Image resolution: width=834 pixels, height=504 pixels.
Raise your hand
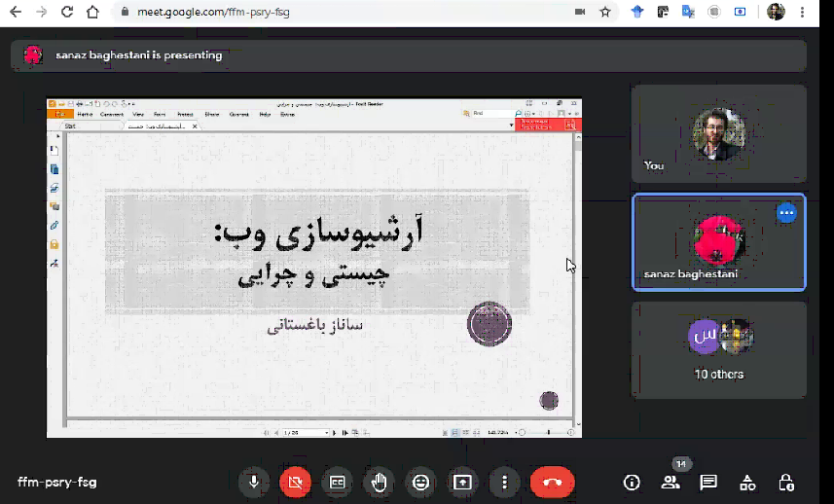(x=380, y=482)
